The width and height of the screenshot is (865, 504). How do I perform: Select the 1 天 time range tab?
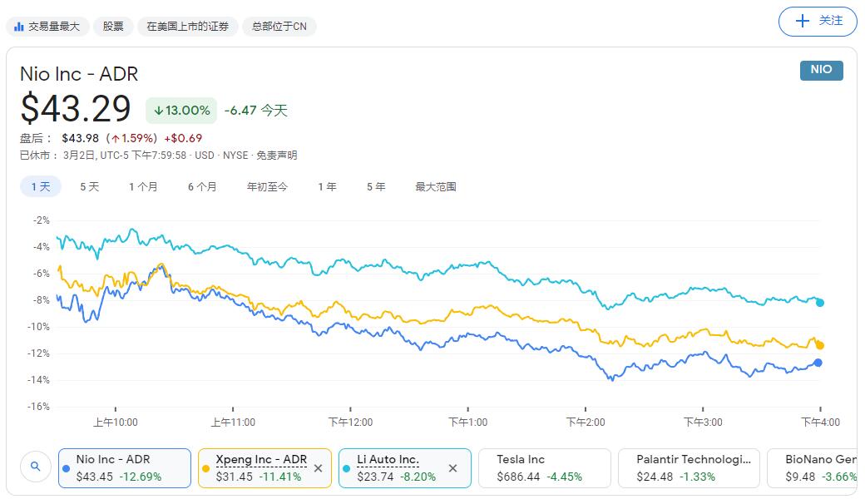pyautogui.click(x=41, y=187)
